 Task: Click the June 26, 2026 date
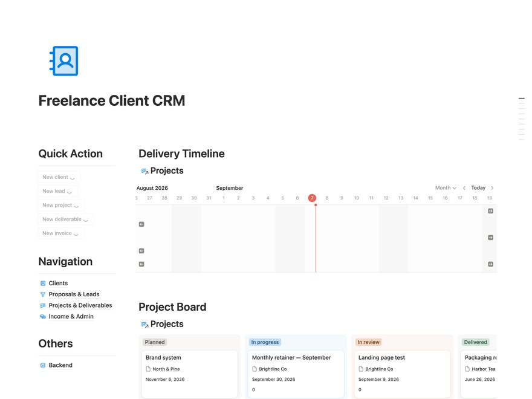tap(480, 379)
